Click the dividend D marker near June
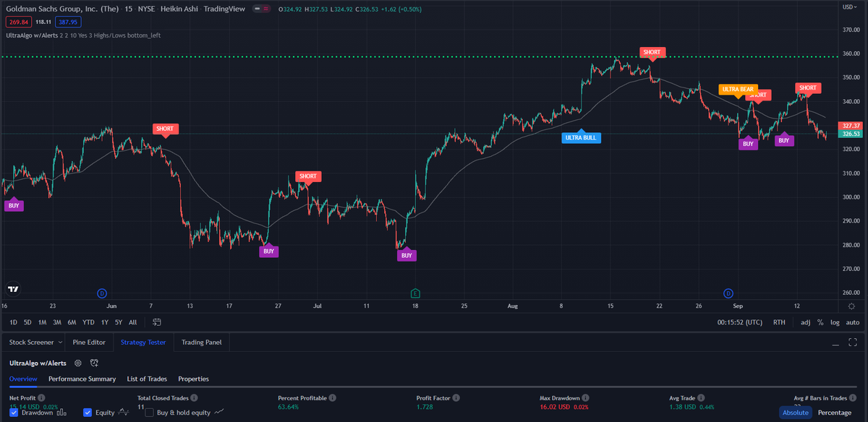Image resolution: width=868 pixels, height=422 pixels. pos(102,293)
